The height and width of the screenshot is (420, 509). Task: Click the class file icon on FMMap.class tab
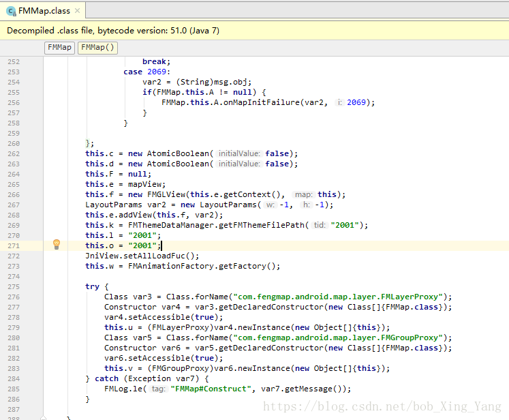tap(12, 12)
